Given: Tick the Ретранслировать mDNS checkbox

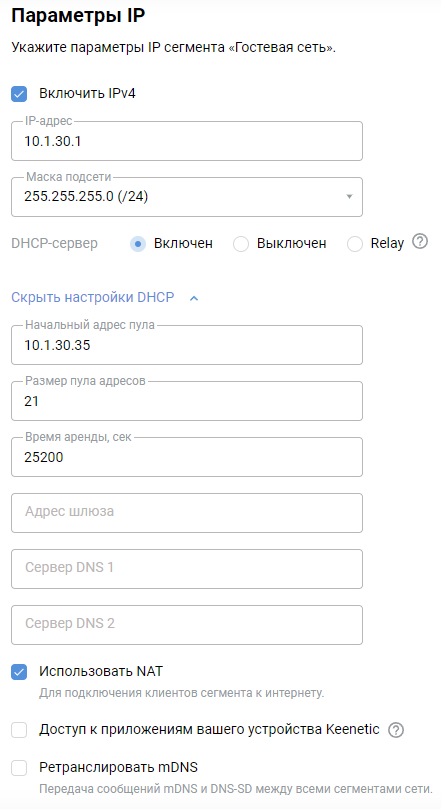Looking at the screenshot, I should point(19,768).
